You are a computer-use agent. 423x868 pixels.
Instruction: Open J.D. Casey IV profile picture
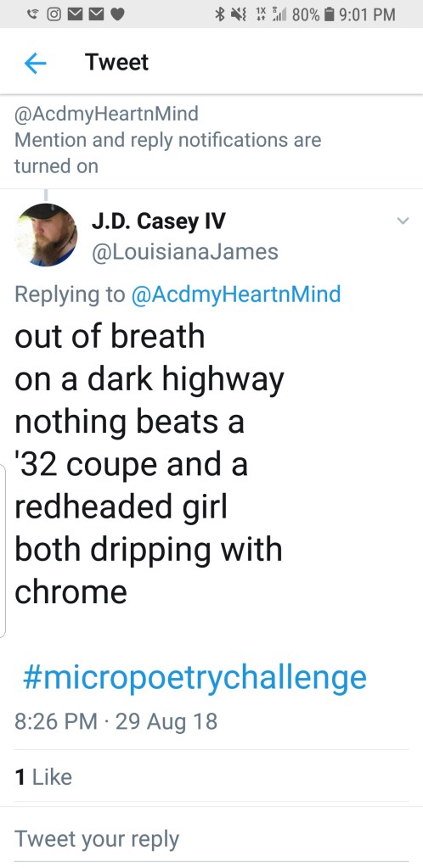click(46, 235)
